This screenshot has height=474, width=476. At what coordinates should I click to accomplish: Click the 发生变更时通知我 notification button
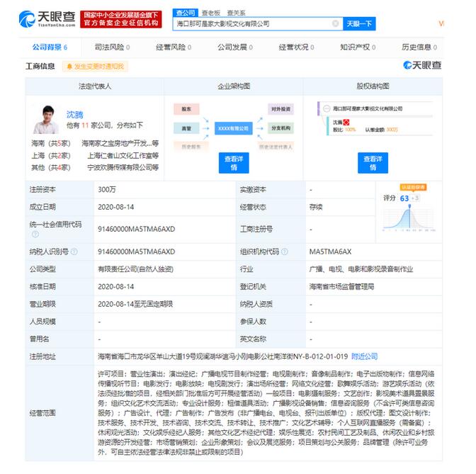click(x=95, y=66)
